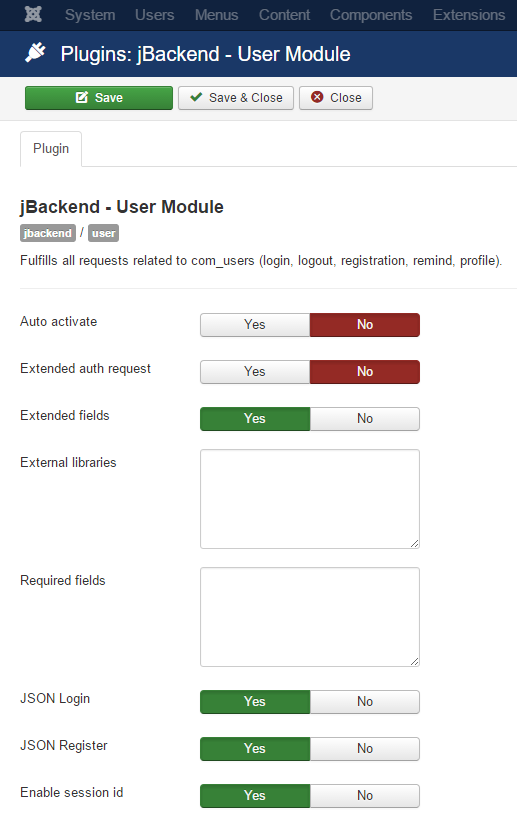
Task: Click the plugin plug icon in header
Action: click(x=35, y=53)
